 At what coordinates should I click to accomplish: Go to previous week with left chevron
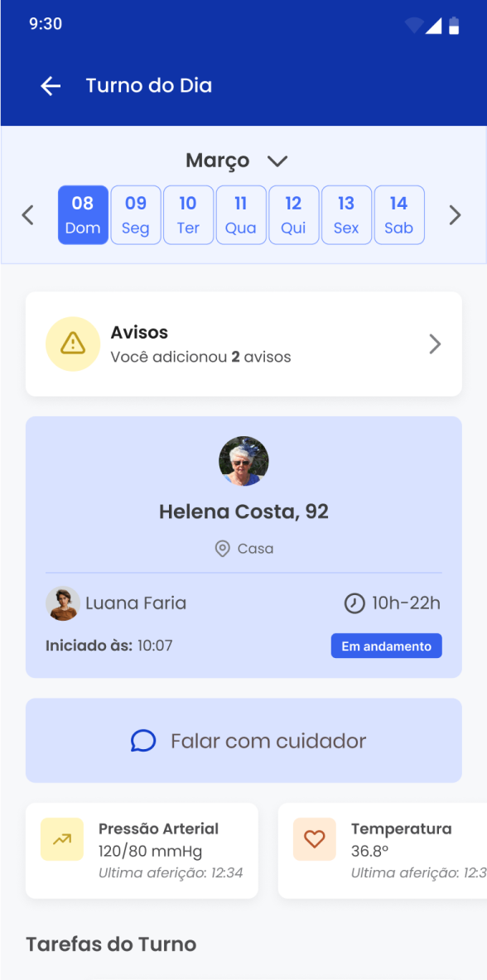pos(27,215)
